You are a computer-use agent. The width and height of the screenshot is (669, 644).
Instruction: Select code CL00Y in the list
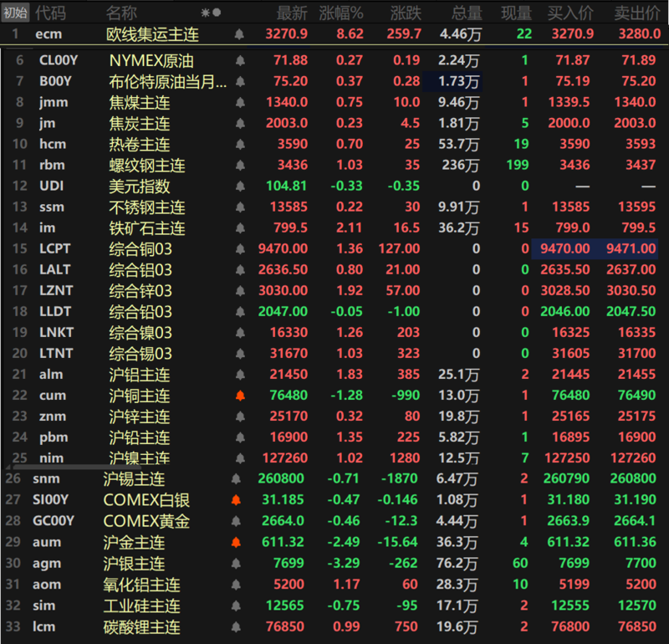tap(59, 60)
